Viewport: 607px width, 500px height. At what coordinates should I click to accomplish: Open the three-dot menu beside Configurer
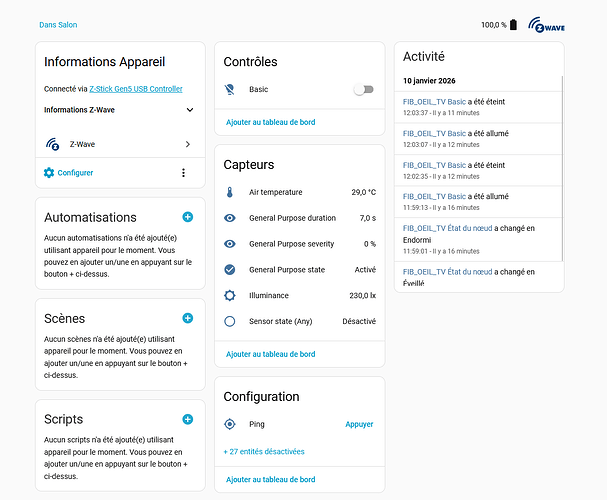point(183,173)
